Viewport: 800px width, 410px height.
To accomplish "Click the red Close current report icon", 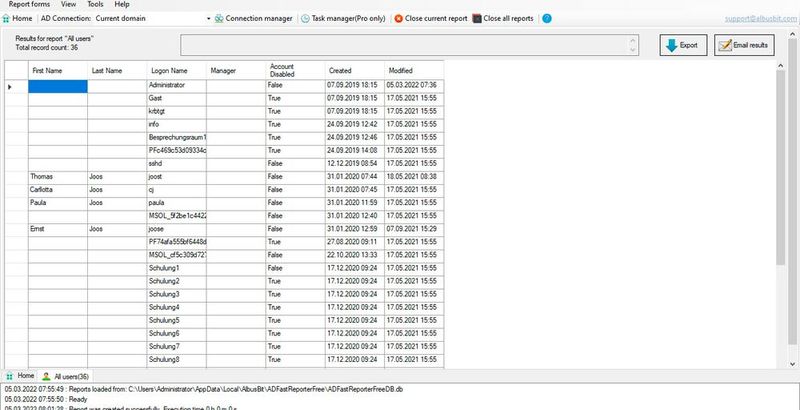I will (398, 18).
